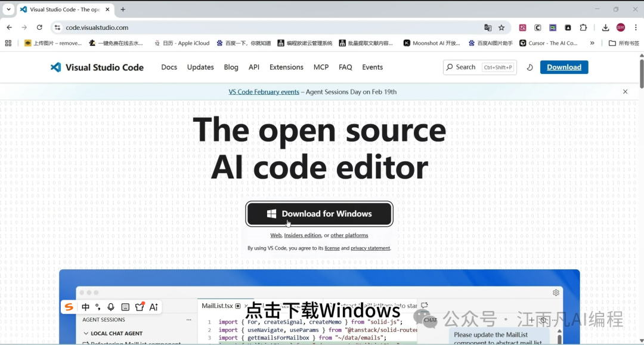644x345 pixels.
Task: Click the AI icon on IME bar
Action: [154, 307]
